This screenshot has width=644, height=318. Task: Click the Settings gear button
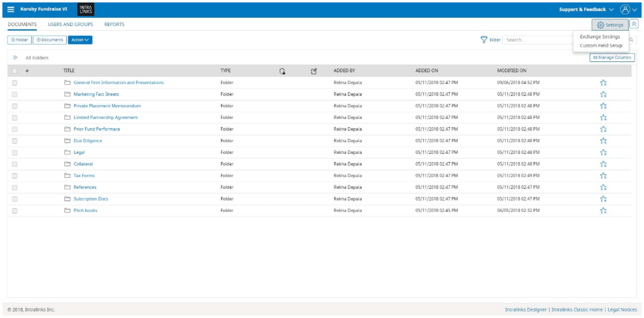coord(610,25)
